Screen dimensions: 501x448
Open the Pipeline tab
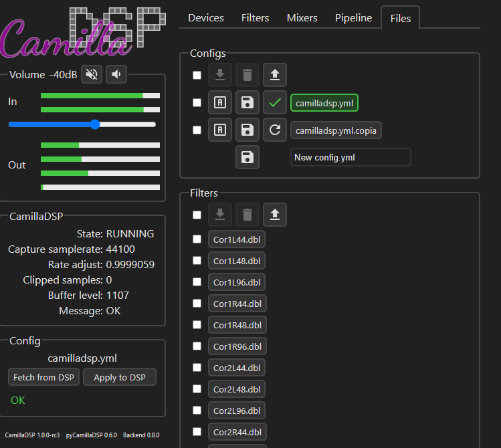point(353,18)
